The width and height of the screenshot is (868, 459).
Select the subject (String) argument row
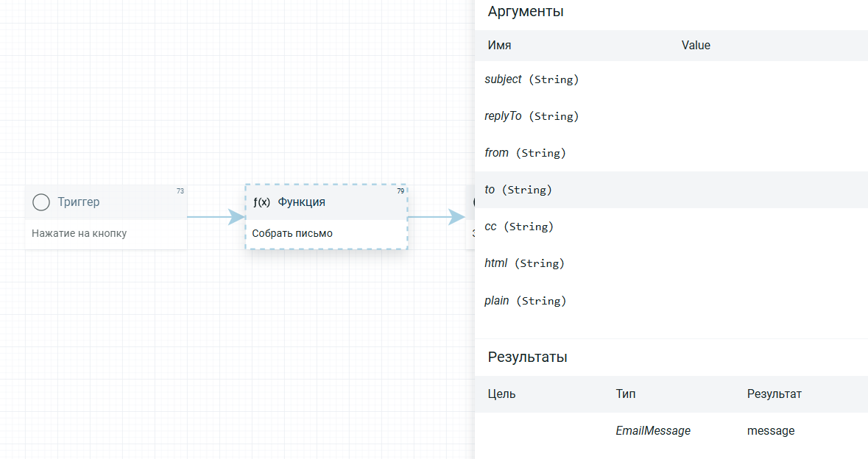pos(671,79)
